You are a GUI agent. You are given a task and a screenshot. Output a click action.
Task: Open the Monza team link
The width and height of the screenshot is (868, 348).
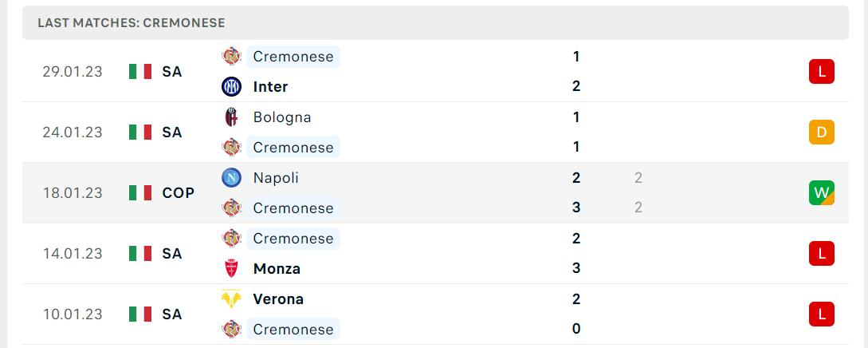coord(277,269)
